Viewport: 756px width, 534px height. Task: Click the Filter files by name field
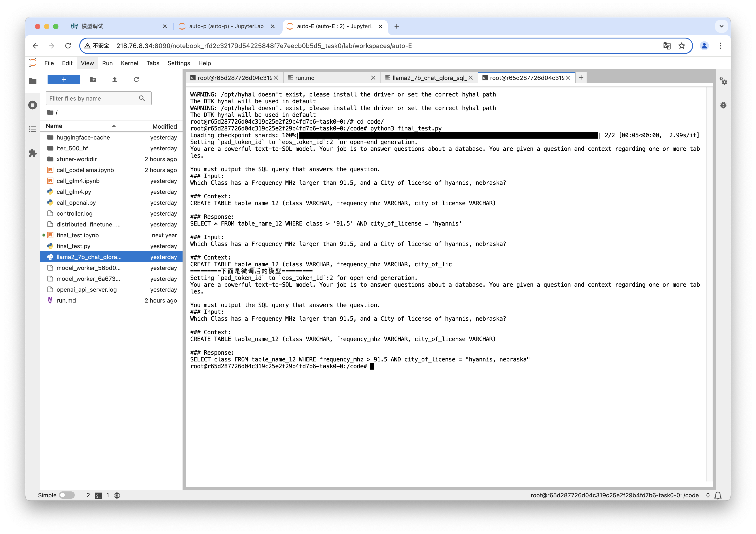(93, 99)
